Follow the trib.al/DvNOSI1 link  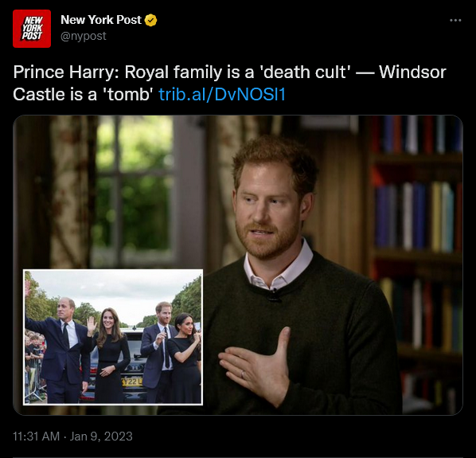(222, 95)
